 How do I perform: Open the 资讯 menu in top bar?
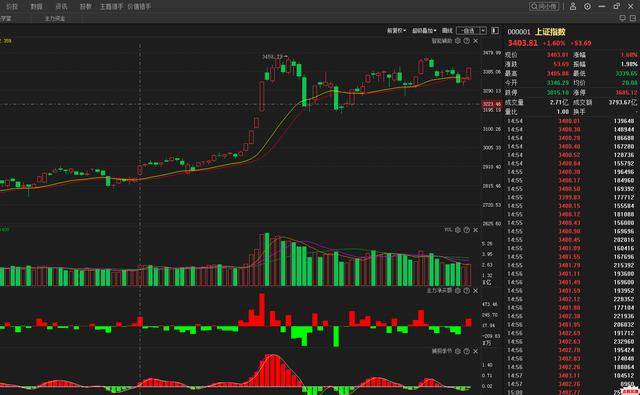61,7
